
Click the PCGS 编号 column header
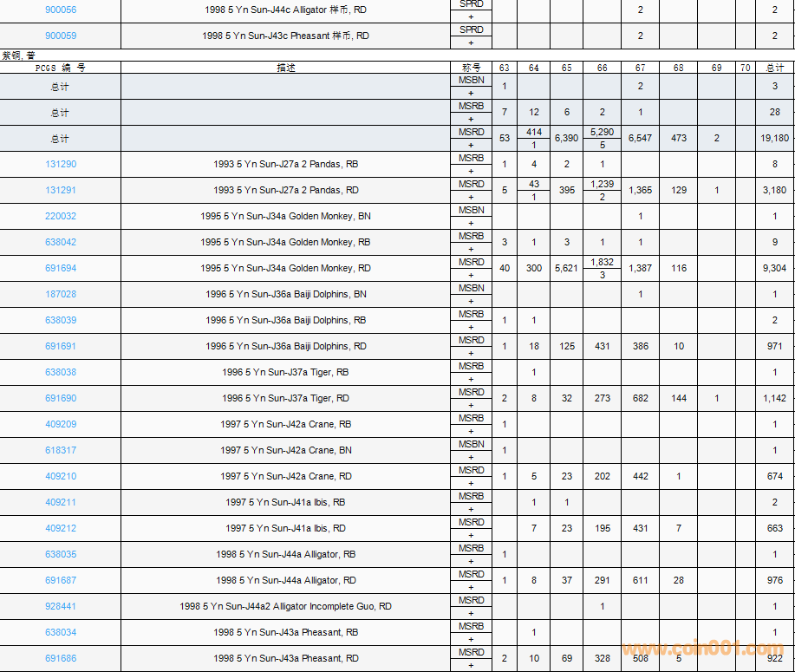coord(61,68)
